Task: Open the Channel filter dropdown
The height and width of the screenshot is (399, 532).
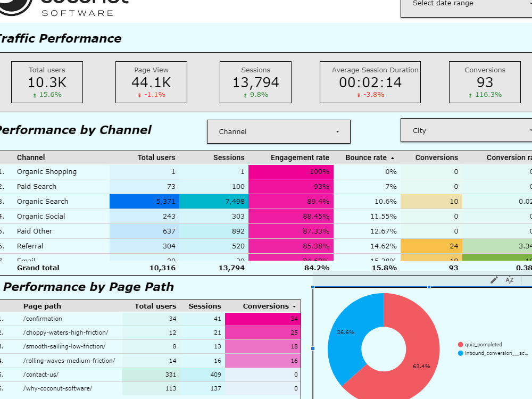Action: click(279, 131)
